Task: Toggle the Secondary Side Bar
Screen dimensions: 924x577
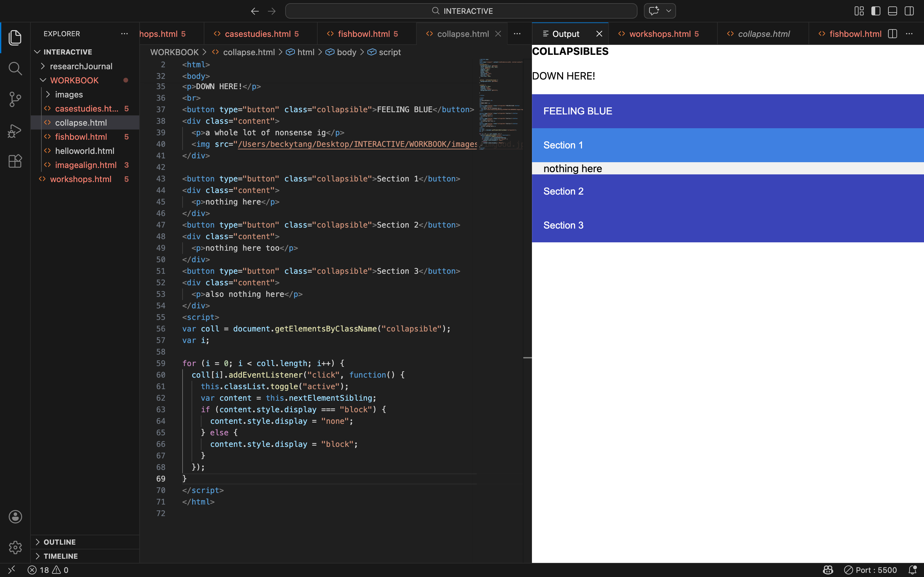Action: (x=909, y=11)
